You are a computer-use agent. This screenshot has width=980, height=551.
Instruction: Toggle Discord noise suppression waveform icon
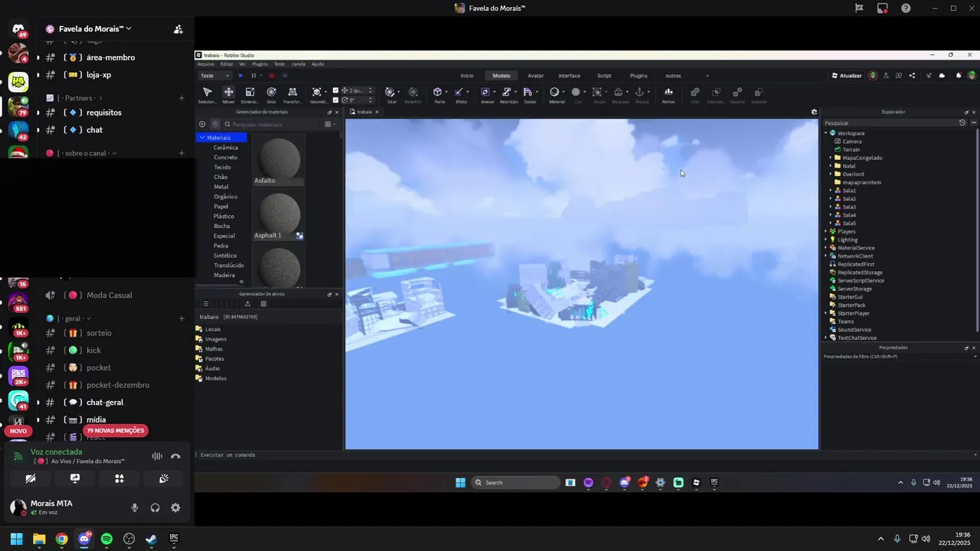[x=157, y=456]
